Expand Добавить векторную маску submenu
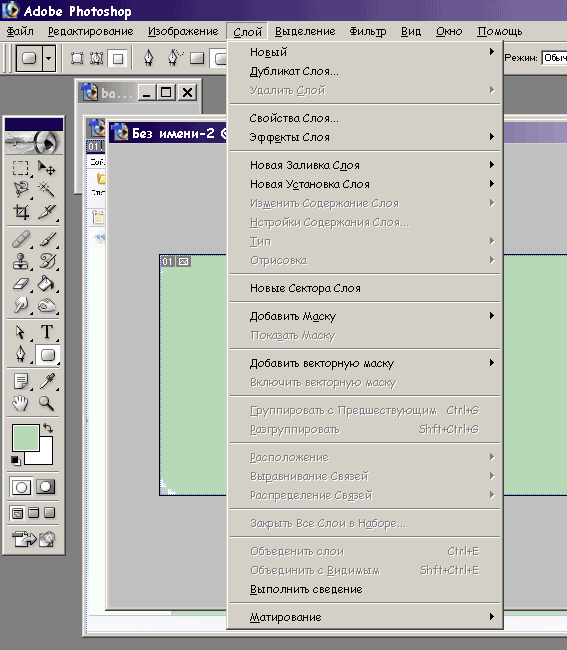Image resolution: width=567 pixels, height=650 pixels. (x=365, y=363)
